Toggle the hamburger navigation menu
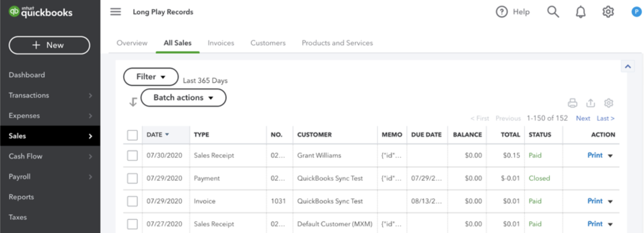The image size is (644, 233). coord(116,12)
